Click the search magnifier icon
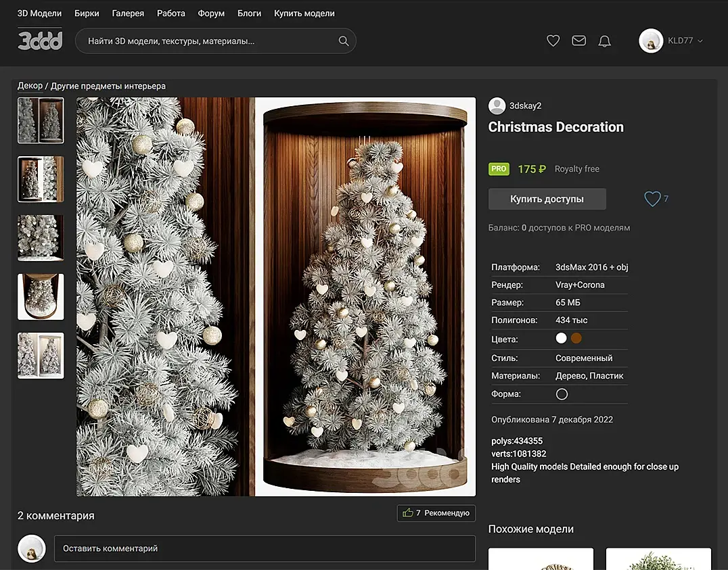Viewport: 728px width, 570px height. tap(344, 41)
